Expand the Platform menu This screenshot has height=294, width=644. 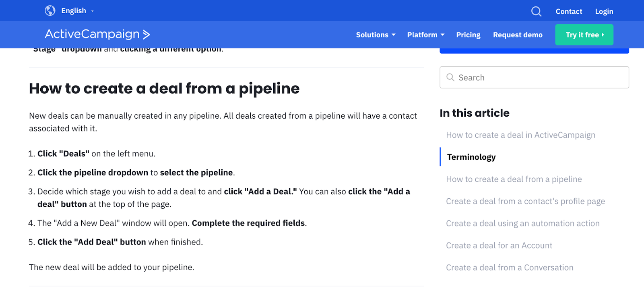425,35
